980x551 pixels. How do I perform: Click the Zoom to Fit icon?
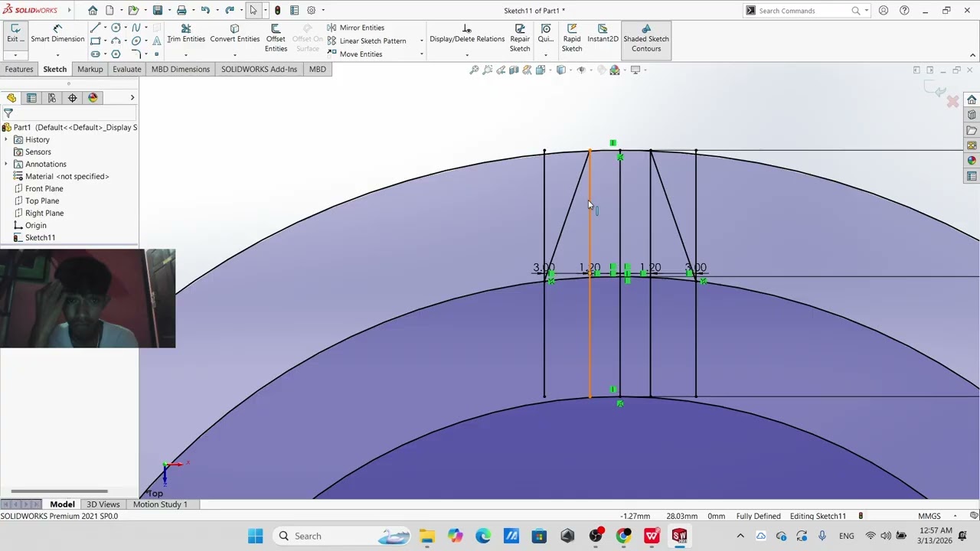pyautogui.click(x=474, y=70)
